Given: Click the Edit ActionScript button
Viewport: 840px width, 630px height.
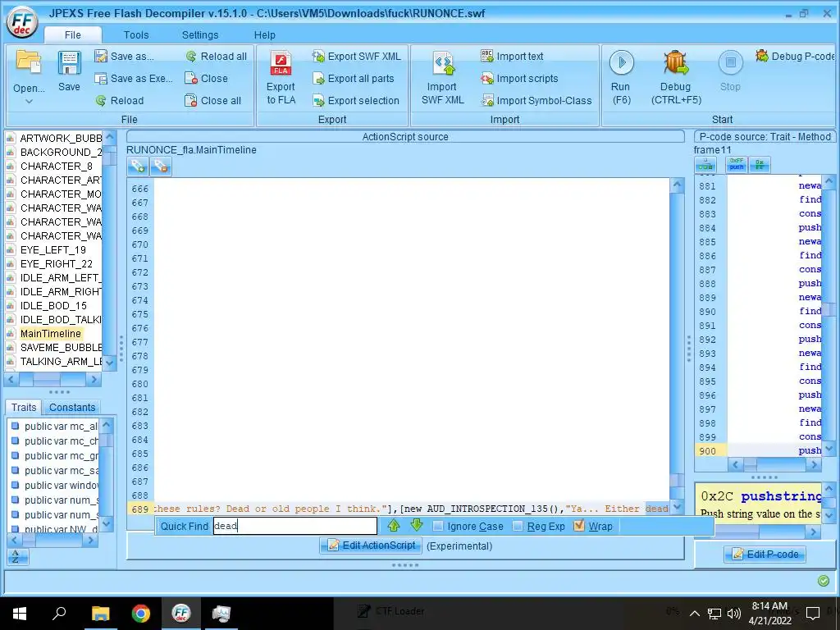Looking at the screenshot, I should [x=372, y=546].
